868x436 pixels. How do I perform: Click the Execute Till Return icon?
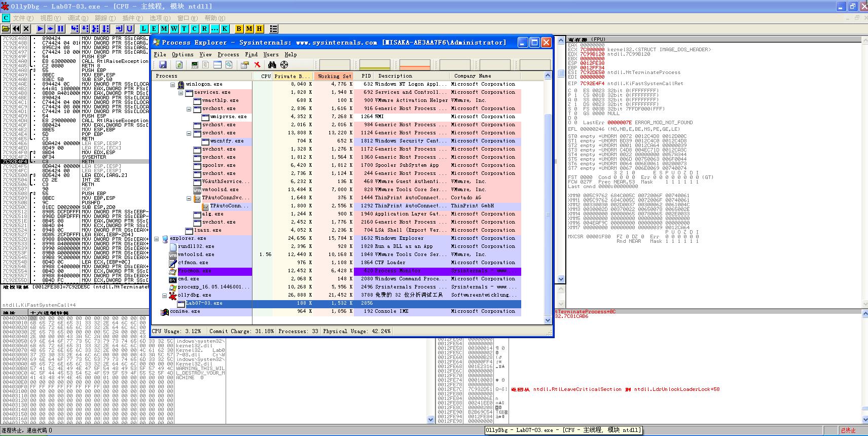[x=119, y=29]
